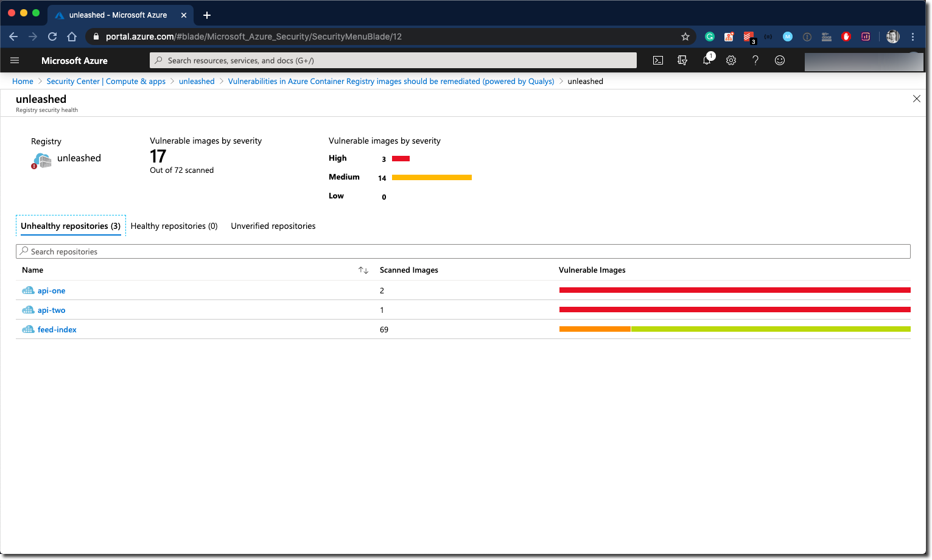Open the portal settings gear

pos(731,60)
